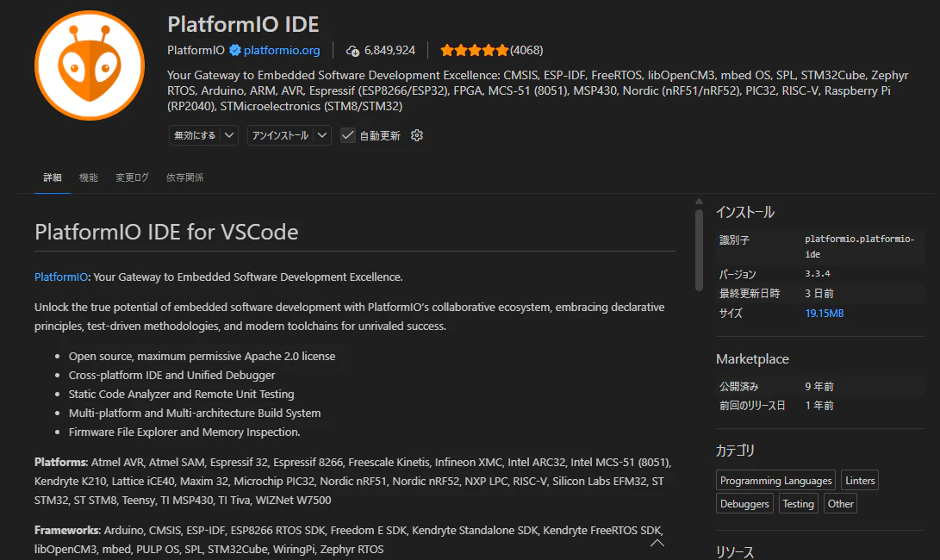The width and height of the screenshot is (940, 560).
Task: Click the リソース section heading
Action: (735, 551)
